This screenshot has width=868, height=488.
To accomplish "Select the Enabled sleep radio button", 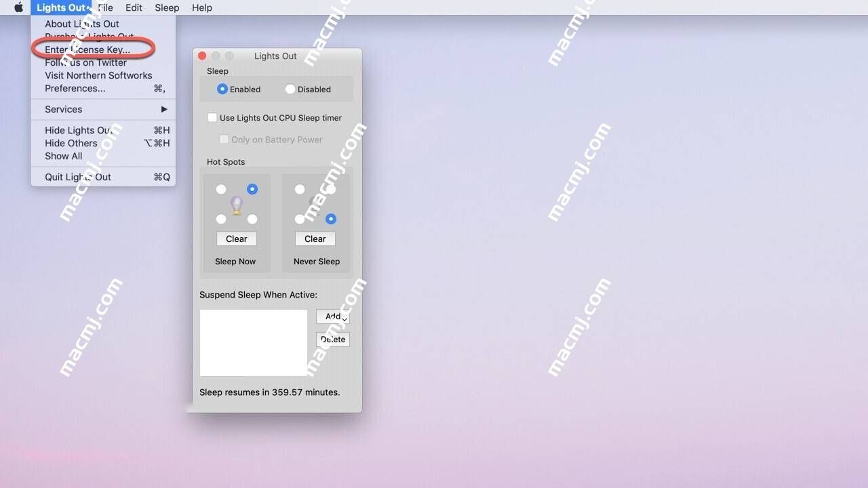I will point(222,89).
